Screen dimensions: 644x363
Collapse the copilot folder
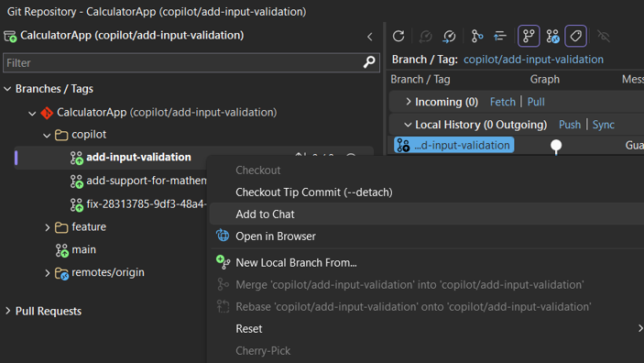click(47, 136)
